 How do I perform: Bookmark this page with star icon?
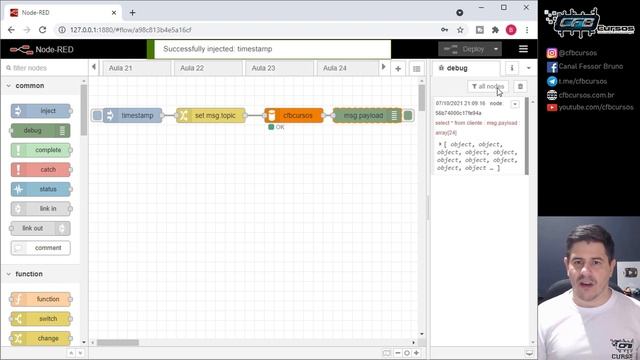[x=460, y=30]
